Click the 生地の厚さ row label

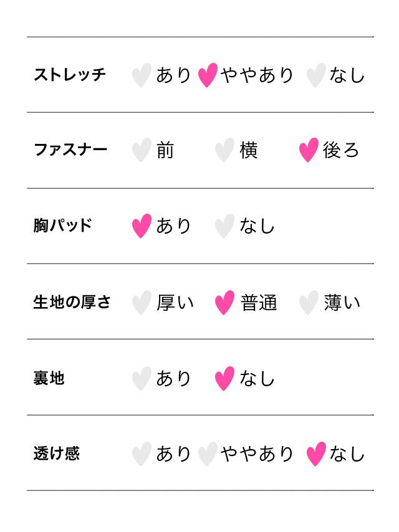pyautogui.click(x=72, y=303)
